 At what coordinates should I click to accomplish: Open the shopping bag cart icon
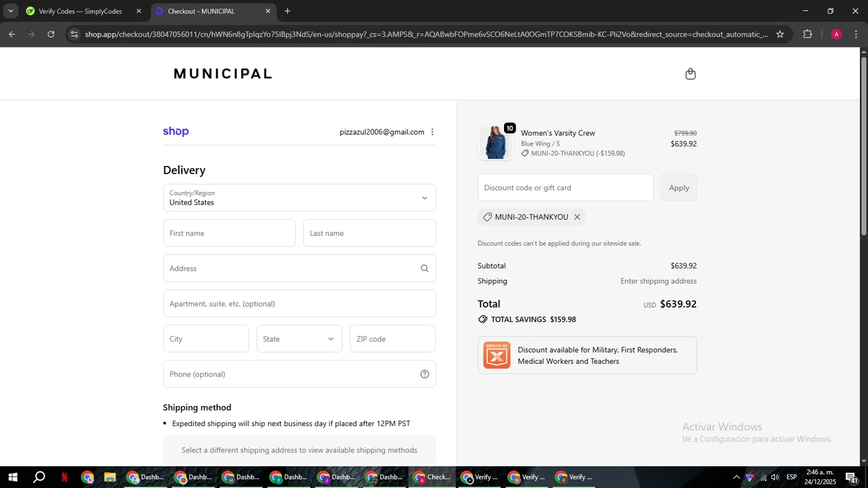point(690,73)
